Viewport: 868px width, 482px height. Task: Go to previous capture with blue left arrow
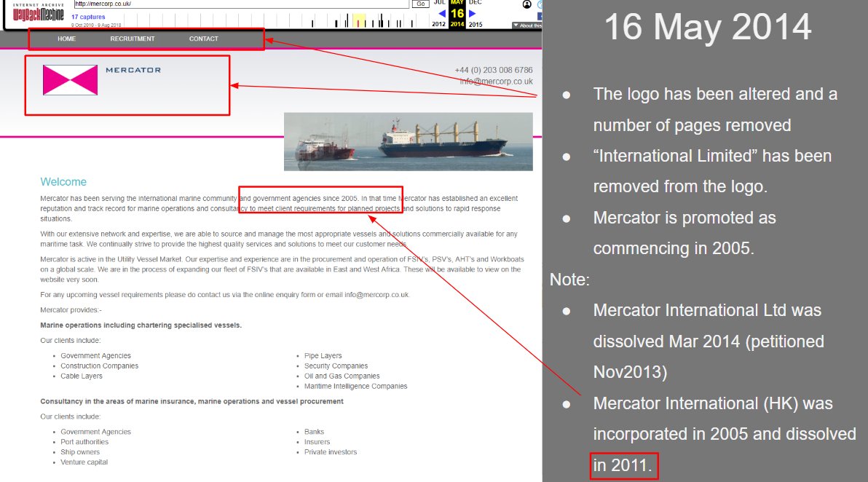click(442, 13)
